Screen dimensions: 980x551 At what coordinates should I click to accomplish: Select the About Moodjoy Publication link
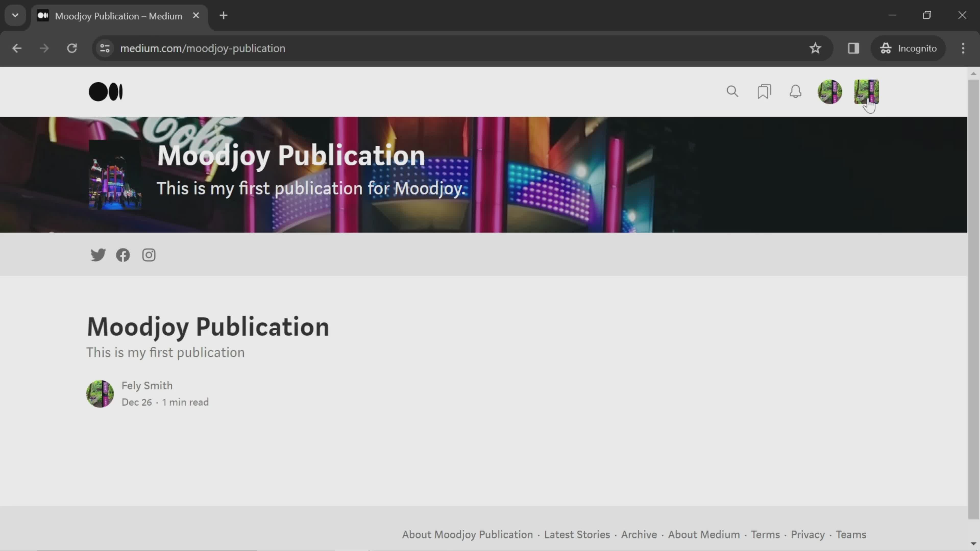[x=467, y=534]
